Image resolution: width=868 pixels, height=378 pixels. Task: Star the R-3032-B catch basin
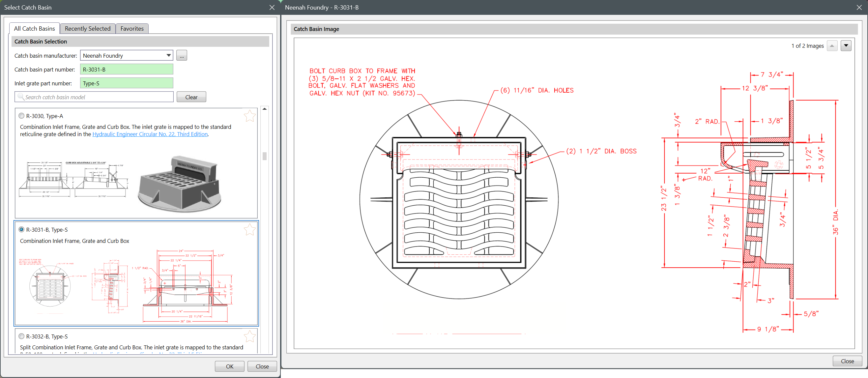coord(249,336)
